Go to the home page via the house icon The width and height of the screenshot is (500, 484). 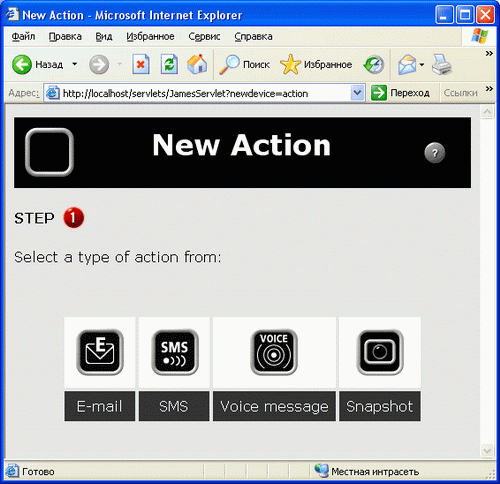pos(197,64)
